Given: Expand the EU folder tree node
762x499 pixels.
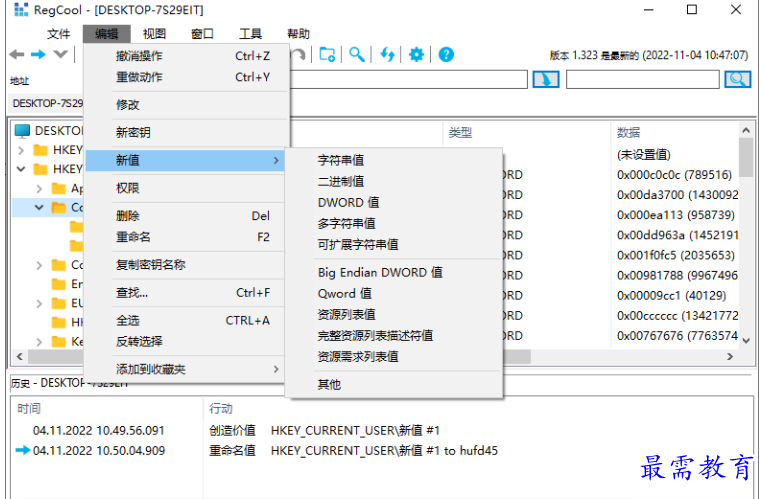Looking at the screenshot, I should tap(39, 304).
